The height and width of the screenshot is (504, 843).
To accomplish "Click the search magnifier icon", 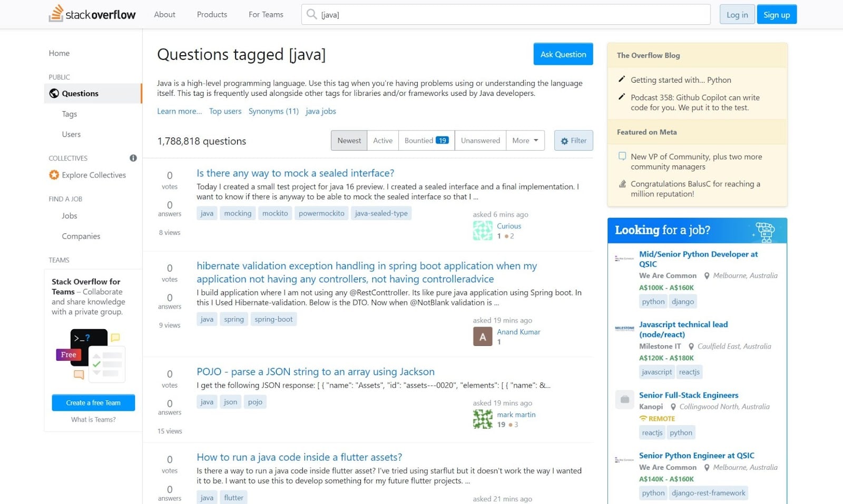I will (311, 15).
